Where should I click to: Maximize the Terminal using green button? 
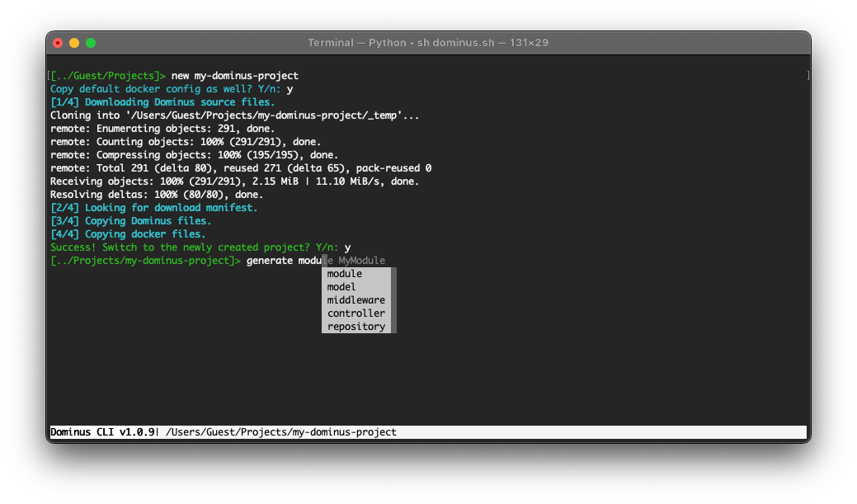(91, 43)
